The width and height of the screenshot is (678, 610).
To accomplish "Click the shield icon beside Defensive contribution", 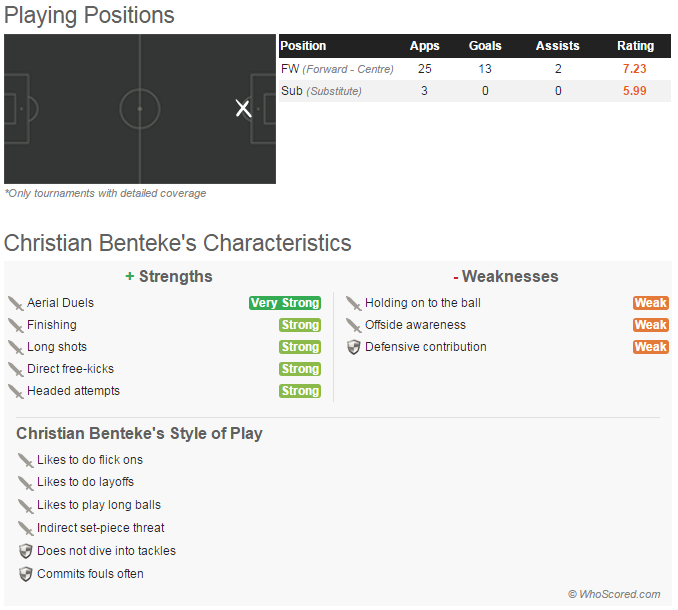I will [x=353, y=347].
